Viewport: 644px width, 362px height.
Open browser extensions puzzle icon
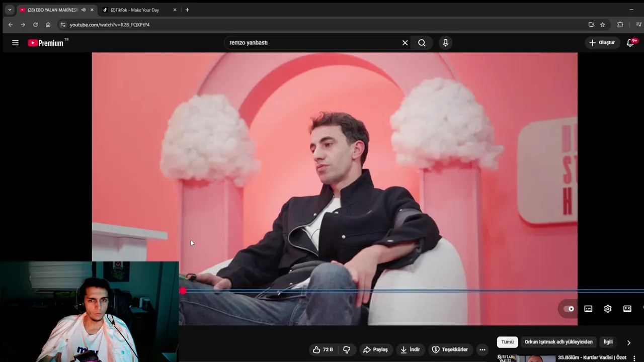point(620,25)
